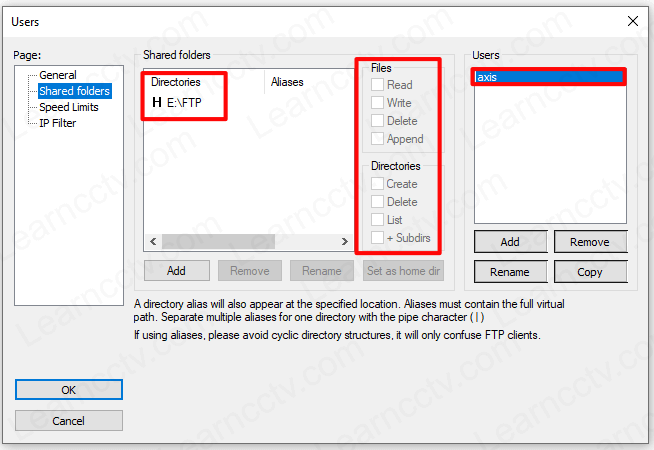Viewport: 654px width, 450px height.
Task: Enable the + Subdirs checkbox
Action: [377, 237]
